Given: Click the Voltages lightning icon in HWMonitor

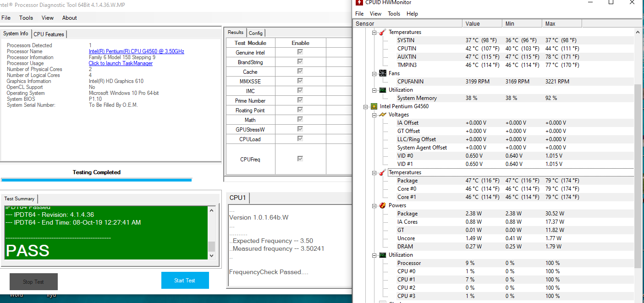Looking at the screenshot, I should pos(382,115).
